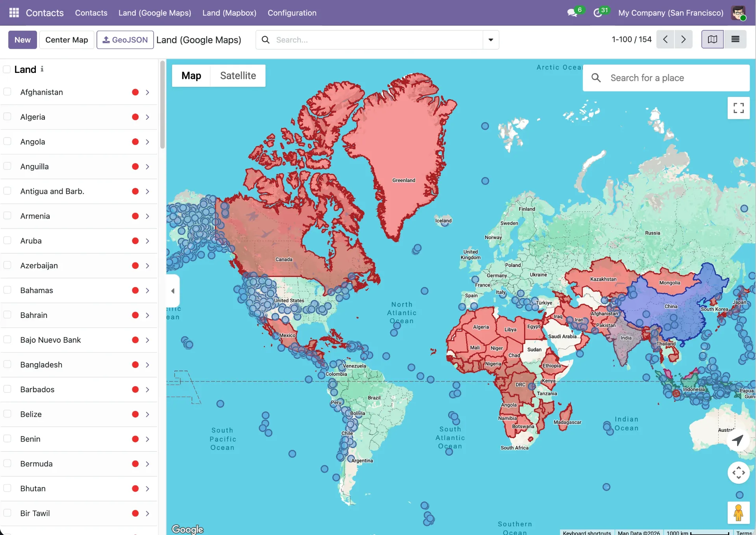Open the search options dropdown arrow
756x535 pixels.
tap(491, 40)
